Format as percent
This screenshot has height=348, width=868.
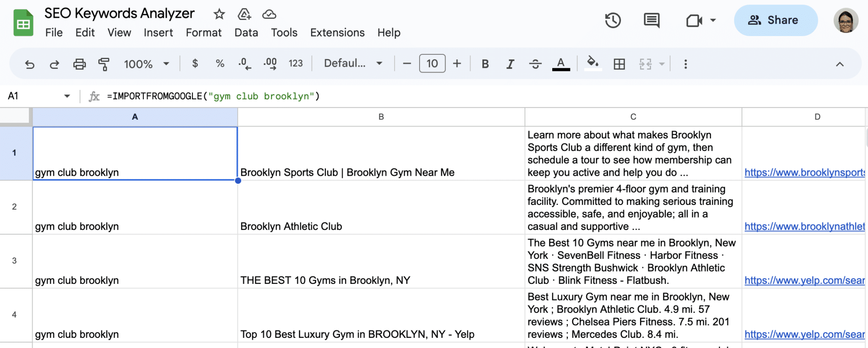pyautogui.click(x=220, y=64)
